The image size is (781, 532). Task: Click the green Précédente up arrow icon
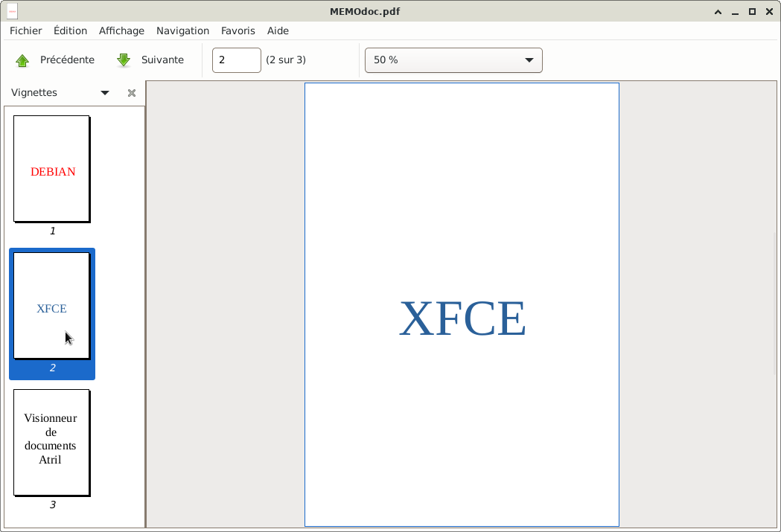pos(22,60)
